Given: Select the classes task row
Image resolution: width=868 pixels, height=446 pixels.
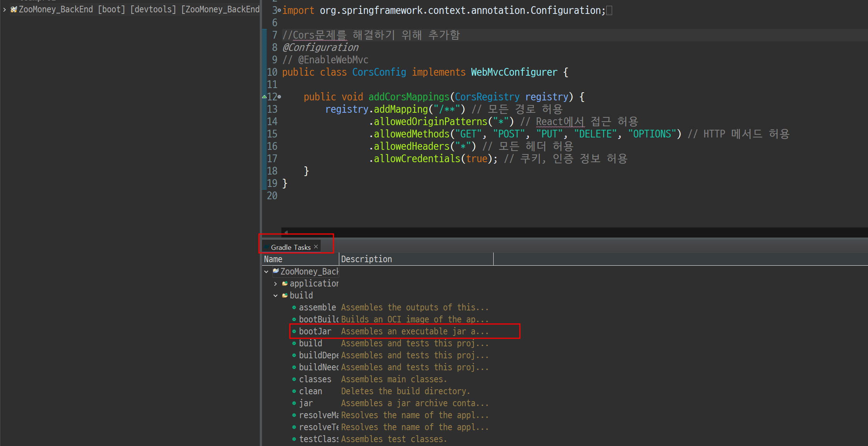Looking at the screenshot, I should pos(315,379).
